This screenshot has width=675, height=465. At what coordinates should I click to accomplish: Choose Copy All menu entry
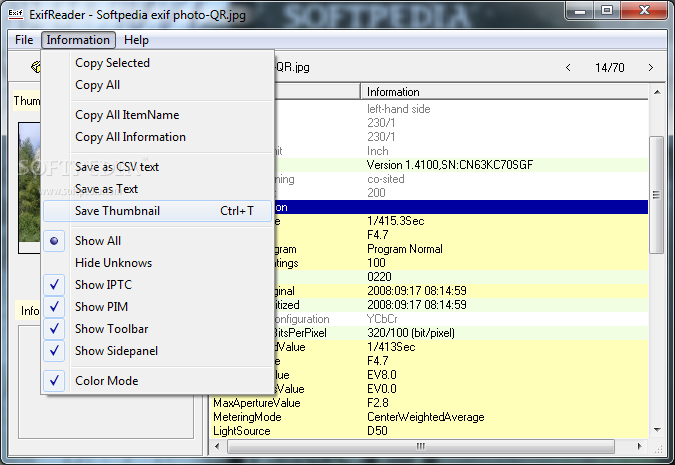158,85
